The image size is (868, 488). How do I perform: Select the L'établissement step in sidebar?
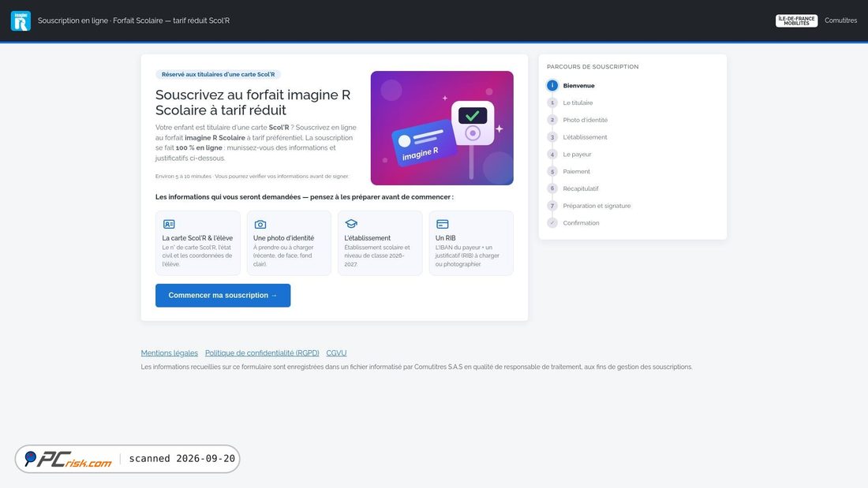[x=586, y=137]
